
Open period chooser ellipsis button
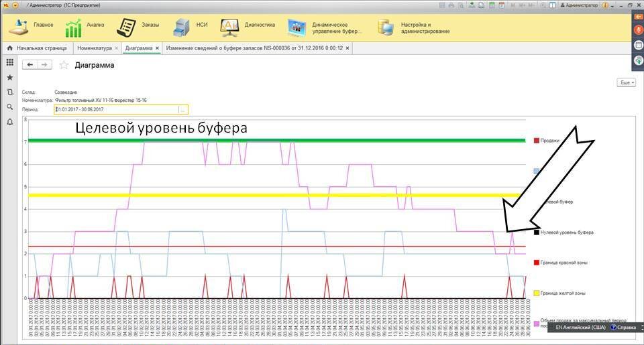point(183,110)
